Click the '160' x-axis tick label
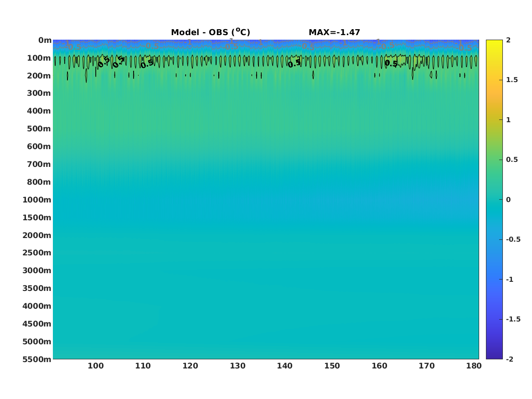Viewport: 532px width, 399px height. [379, 366]
